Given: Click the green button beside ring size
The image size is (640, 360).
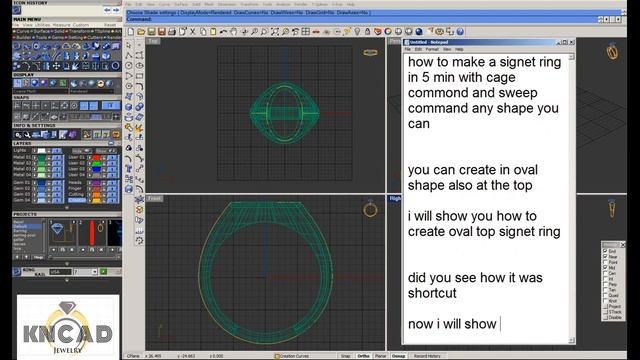Looking at the screenshot, I should point(103,271).
